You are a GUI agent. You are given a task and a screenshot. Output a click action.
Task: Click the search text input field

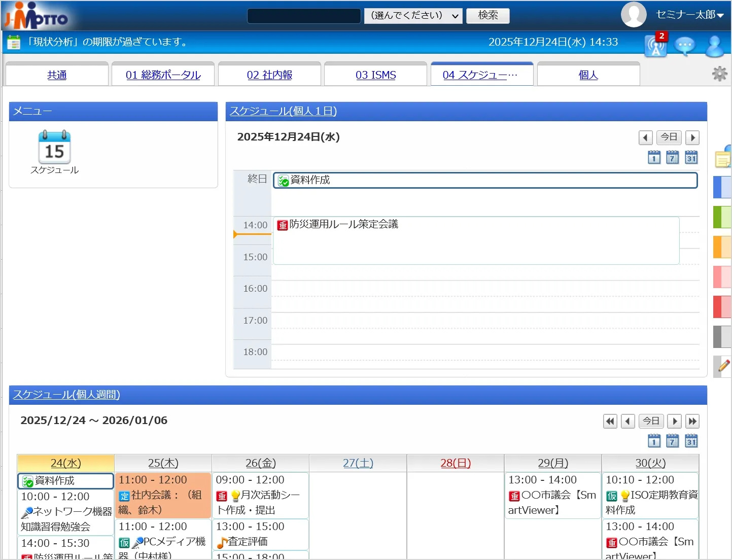(x=304, y=16)
